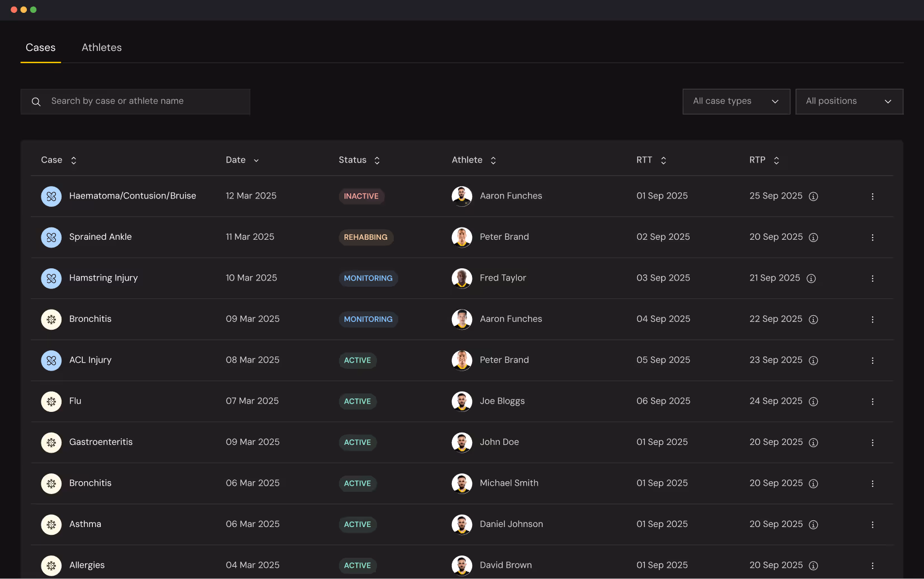Open athlete Joe Bloggs from the Flu row

point(502,401)
